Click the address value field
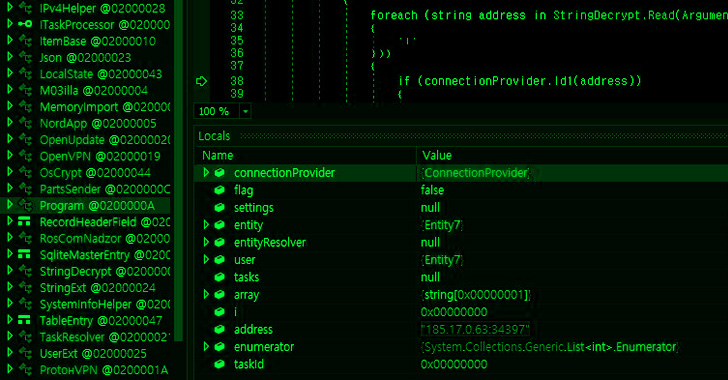This screenshot has height=380, width=728. click(x=475, y=329)
